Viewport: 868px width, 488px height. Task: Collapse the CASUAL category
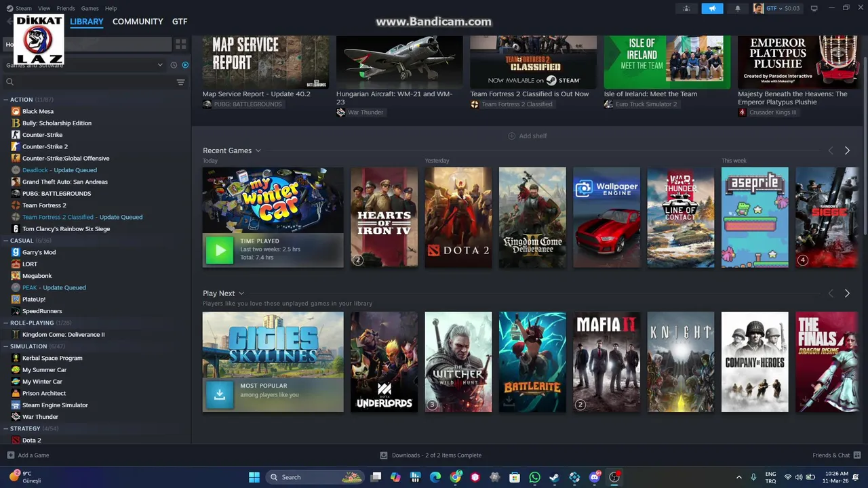coord(6,241)
